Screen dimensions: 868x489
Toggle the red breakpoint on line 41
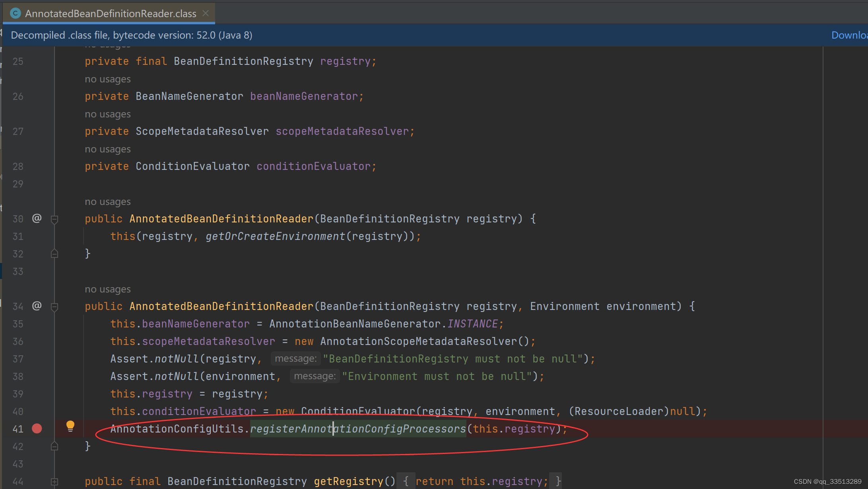coord(37,429)
